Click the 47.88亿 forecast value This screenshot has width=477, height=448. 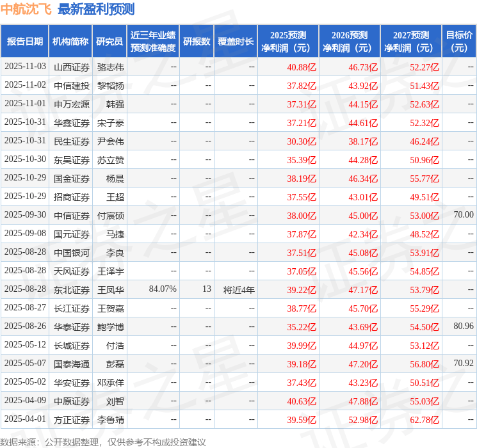[363, 401]
